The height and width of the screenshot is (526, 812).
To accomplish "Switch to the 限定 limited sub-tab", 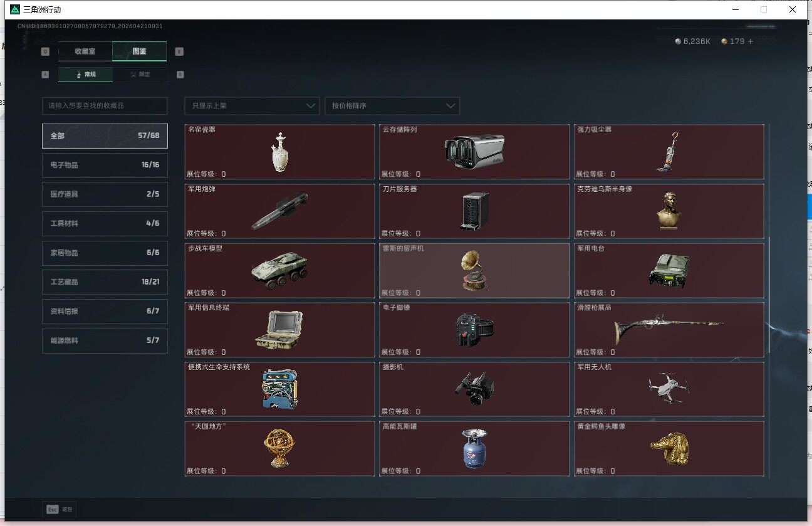I will [140, 75].
